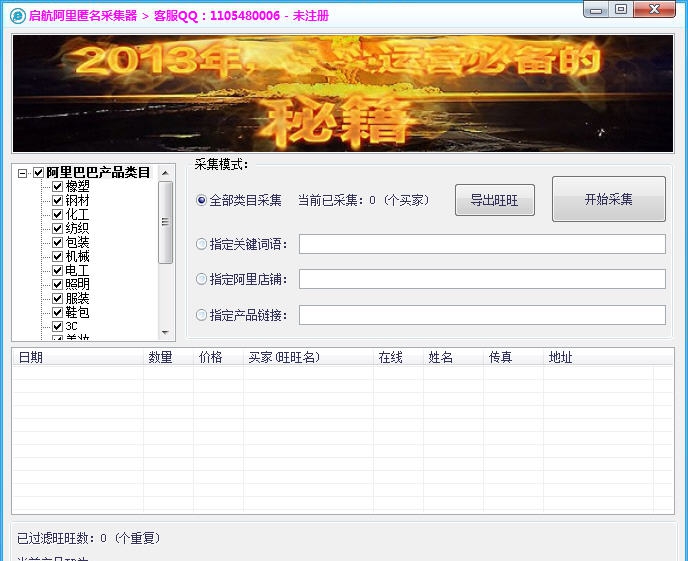Click the 买家(旺旺名) column header

pos(308,357)
